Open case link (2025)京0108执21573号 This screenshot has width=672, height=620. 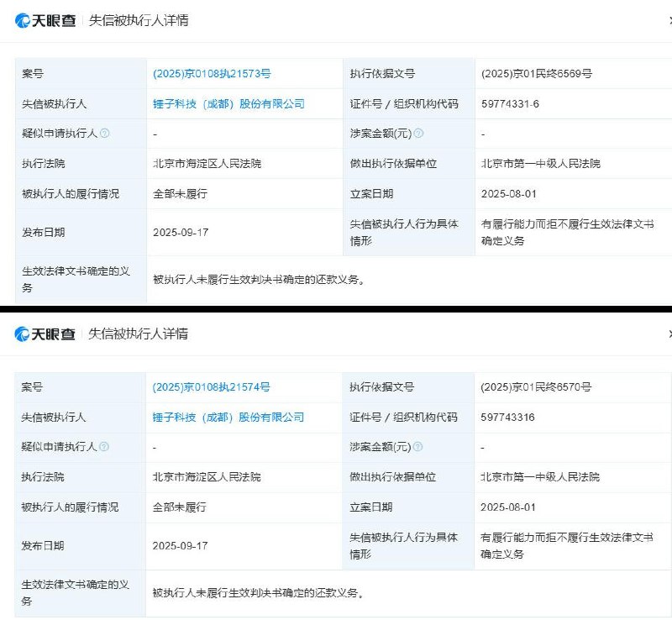pos(212,74)
